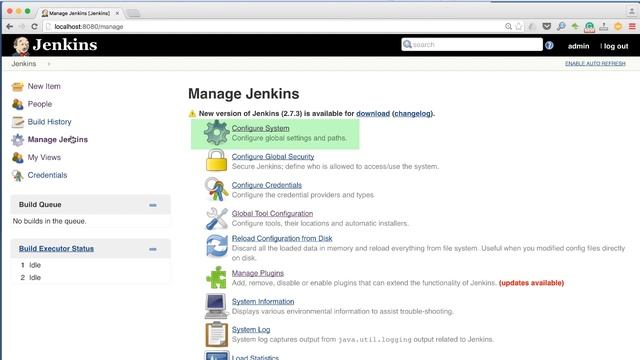Click the People sidebar icon
The image size is (640, 360).
tap(18, 104)
